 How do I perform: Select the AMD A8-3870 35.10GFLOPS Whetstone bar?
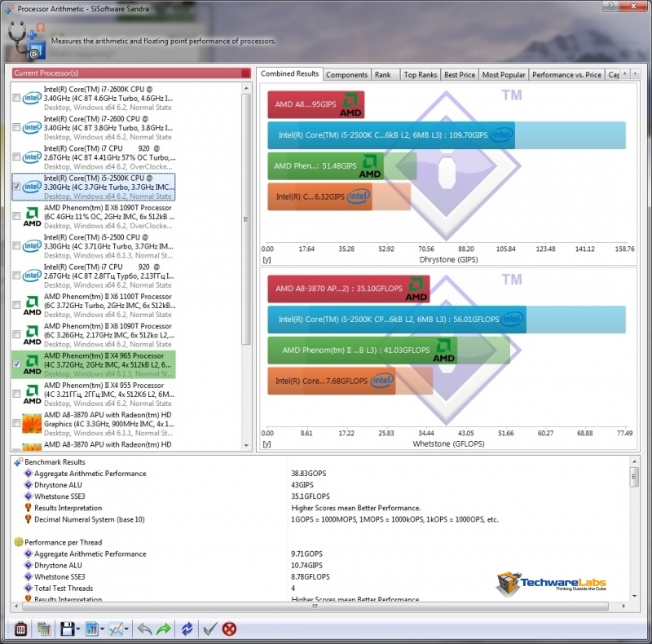tap(349, 289)
